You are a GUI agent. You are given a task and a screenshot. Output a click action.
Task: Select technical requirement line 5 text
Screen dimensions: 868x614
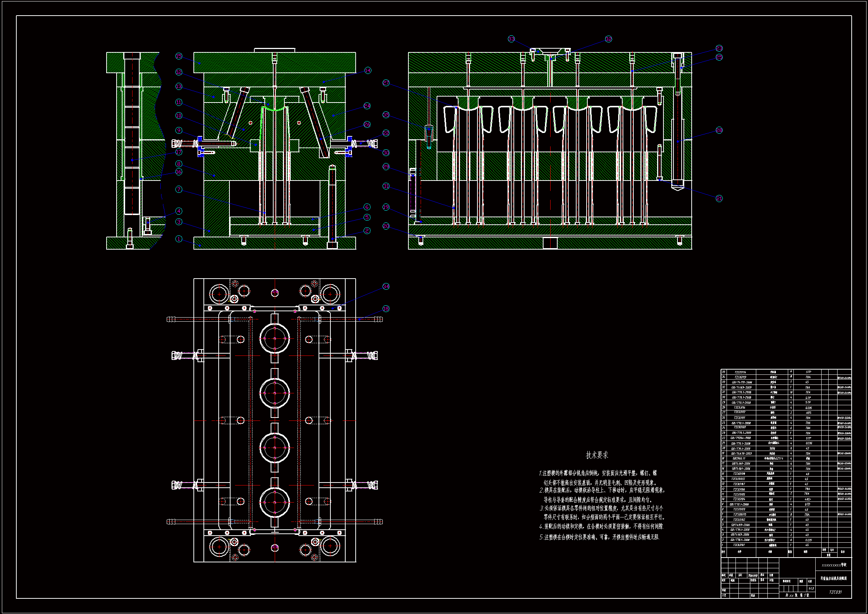coord(599,537)
